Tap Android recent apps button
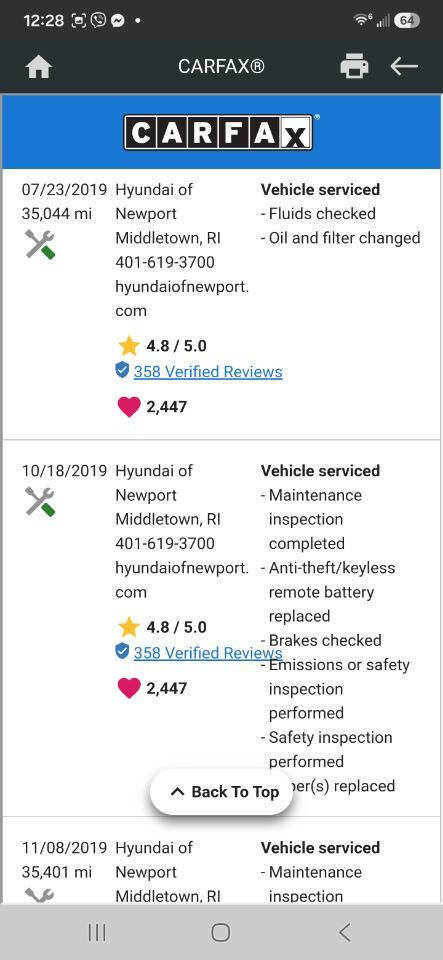The image size is (443, 960). click(97, 932)
